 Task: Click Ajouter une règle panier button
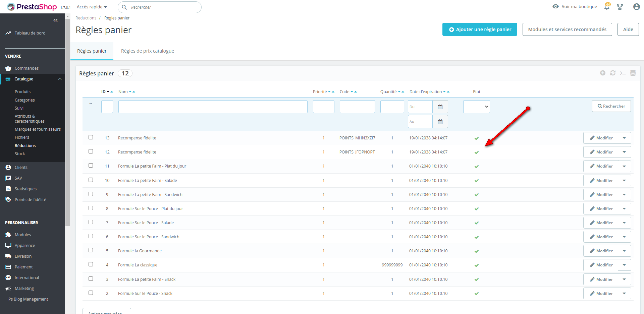pyautogui.click(x=480, y=29)
